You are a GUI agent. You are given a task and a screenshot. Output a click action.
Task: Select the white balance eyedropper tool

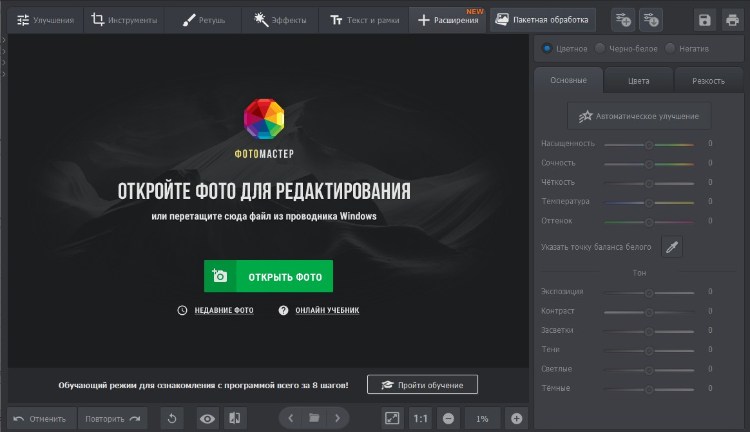point(672,246)
